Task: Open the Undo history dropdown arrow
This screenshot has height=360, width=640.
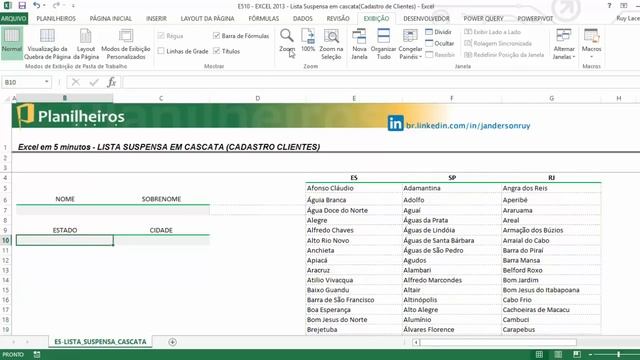Action: click(x=44, y=6)
